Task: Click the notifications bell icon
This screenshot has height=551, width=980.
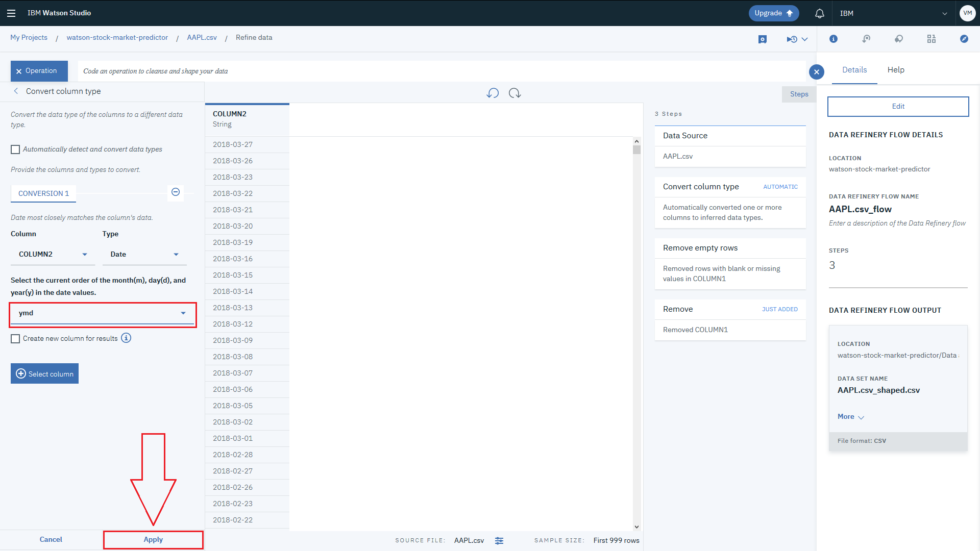Action: pos(819,13)
